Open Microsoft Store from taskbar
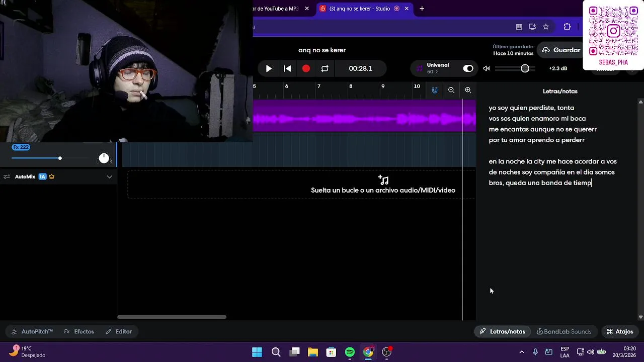This screenshot has width=644, height=362. pos(331,352)
